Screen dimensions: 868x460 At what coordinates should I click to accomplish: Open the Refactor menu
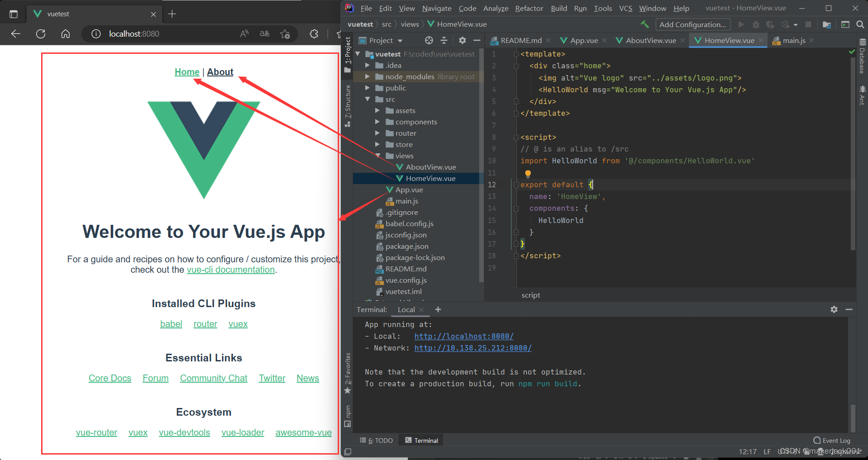click(x=529, y=8)
